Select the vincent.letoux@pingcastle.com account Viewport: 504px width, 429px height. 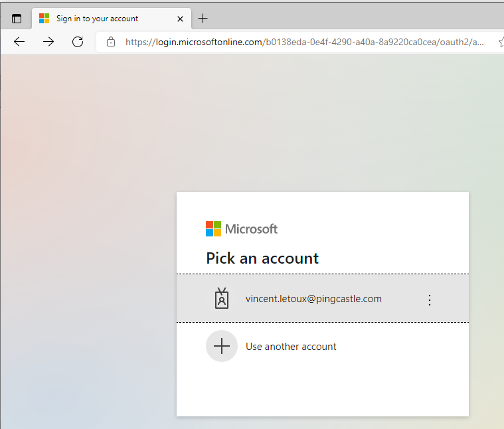coord(323,299)
